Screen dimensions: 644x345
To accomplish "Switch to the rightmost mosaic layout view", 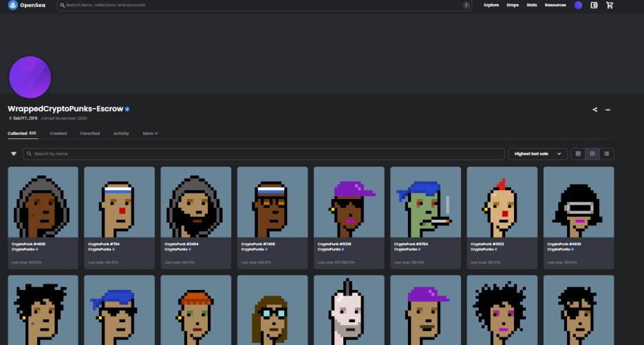I will click(607, 154).
